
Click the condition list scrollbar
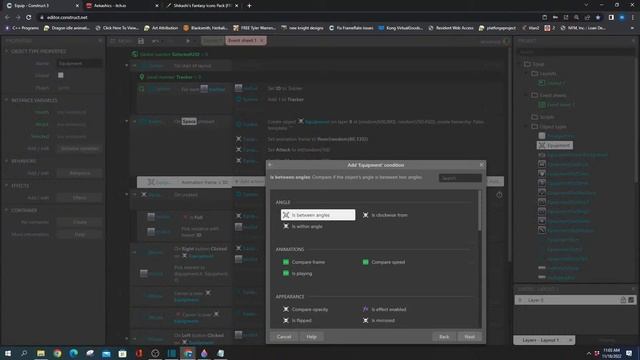tap(479, 212)
